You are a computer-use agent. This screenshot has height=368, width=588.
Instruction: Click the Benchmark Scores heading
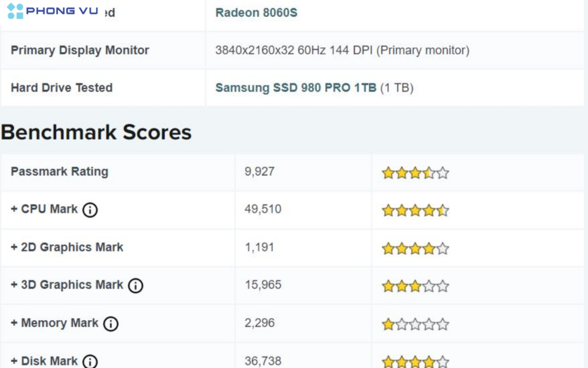[96, 132]
